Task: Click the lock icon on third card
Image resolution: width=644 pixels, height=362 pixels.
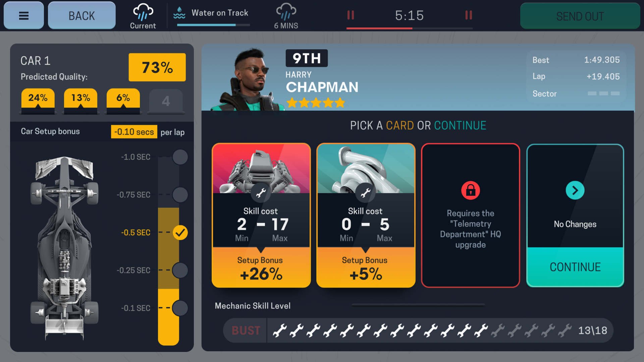Action: tap(470, 190)
